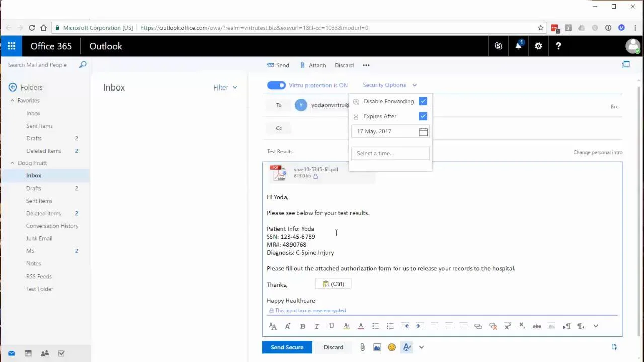This screenshot has height=362, width=644.
Task: Open Skype from the Office header
Action: click(x=498, y=46)
